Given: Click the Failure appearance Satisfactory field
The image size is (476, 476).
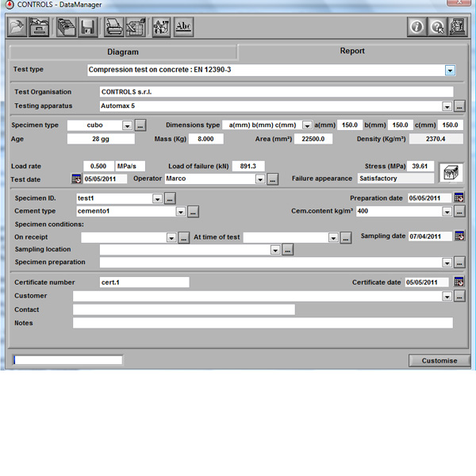Looking at the screenshot, I should click(x=396, y=178).
